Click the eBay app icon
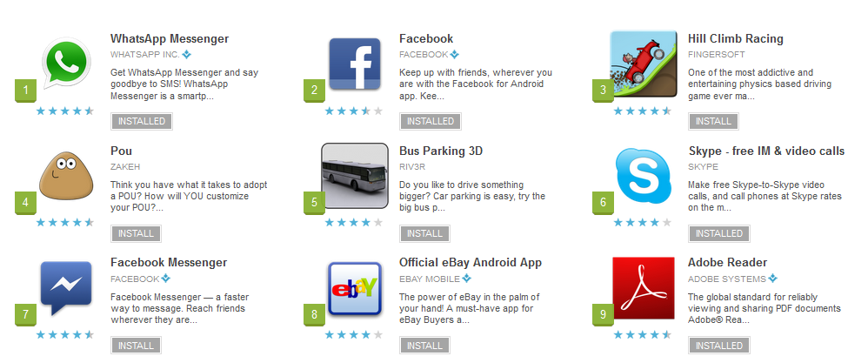Image resolution: width=868 pixels, height=363 pixels. (355, 288)
